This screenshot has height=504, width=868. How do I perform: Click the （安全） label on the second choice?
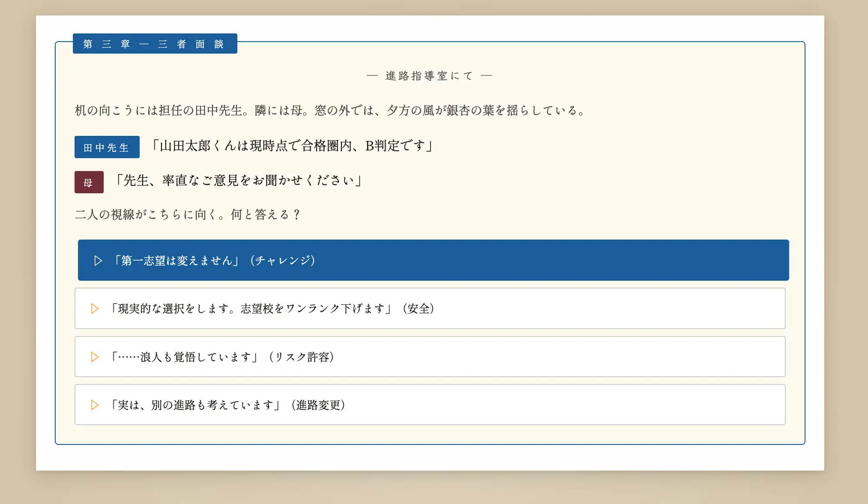[x=419, y=309]
